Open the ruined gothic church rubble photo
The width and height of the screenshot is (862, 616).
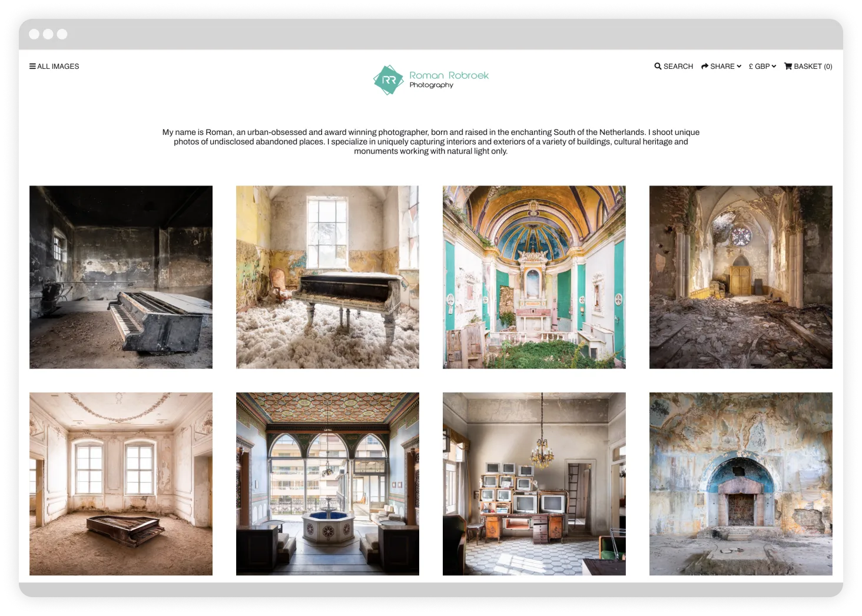(741, 277)
